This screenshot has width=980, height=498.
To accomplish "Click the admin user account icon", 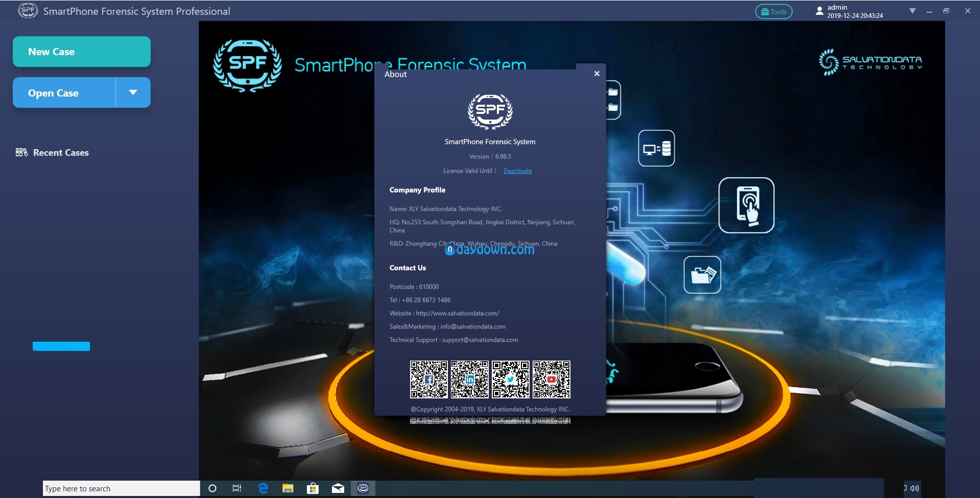I will pos(819,11).
